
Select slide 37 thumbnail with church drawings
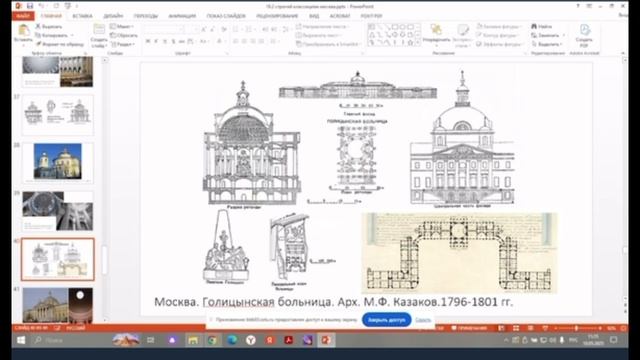[x=58, y=115]
